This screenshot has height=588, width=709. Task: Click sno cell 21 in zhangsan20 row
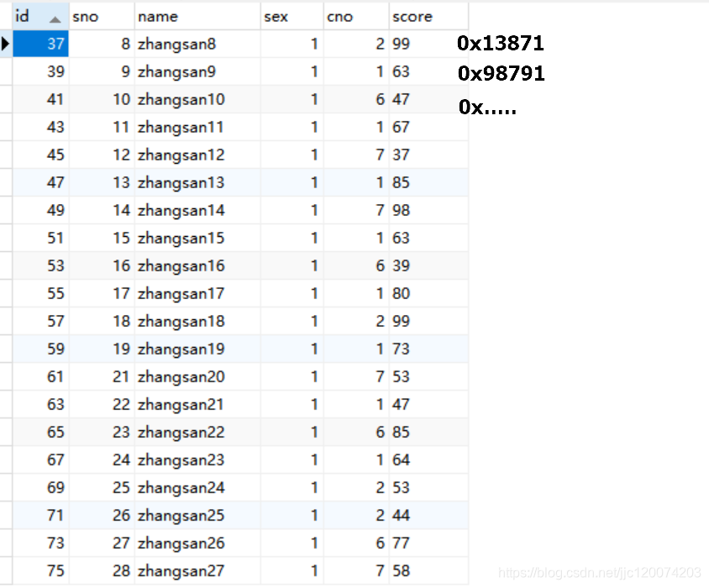102,376
